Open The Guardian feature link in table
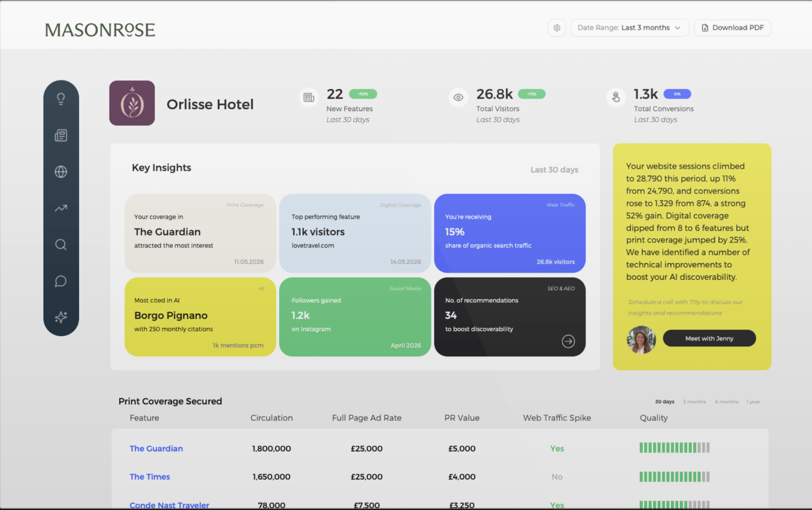The image size is (812, 510). point(156,449)
